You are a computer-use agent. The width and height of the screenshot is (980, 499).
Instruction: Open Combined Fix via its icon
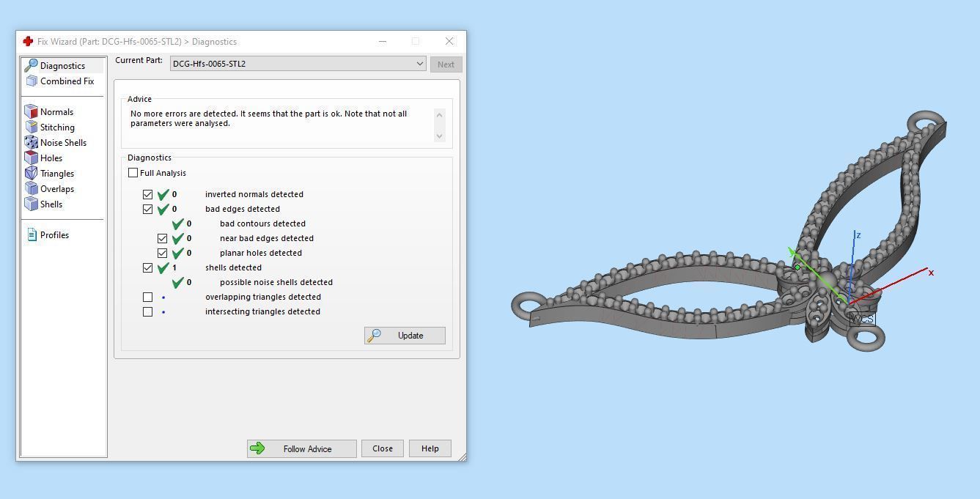(x=32, y=81)
